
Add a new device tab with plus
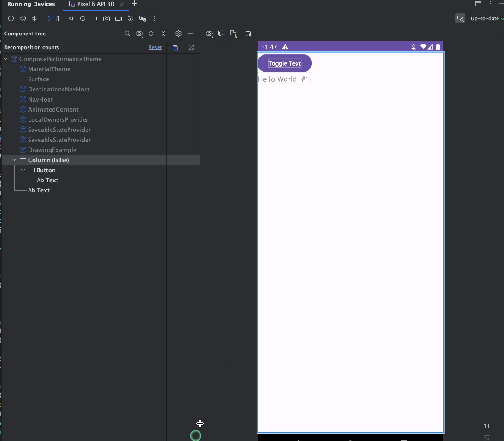click(x=135, y=4)
